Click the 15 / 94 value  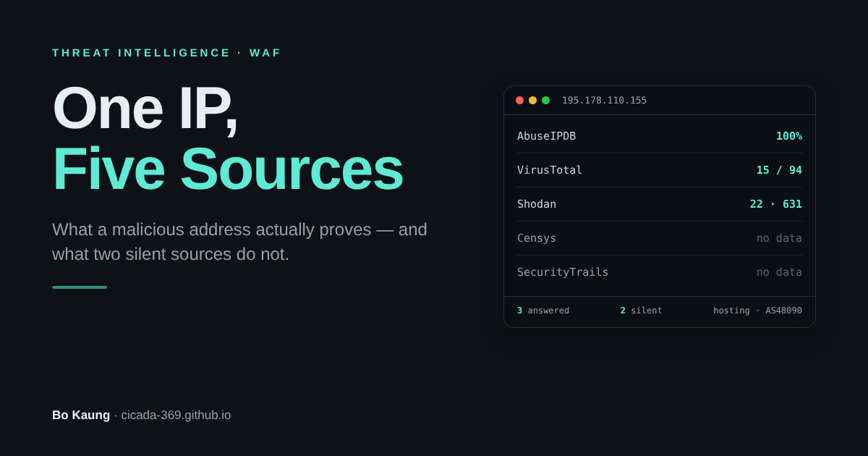click(x=779, y=170)
